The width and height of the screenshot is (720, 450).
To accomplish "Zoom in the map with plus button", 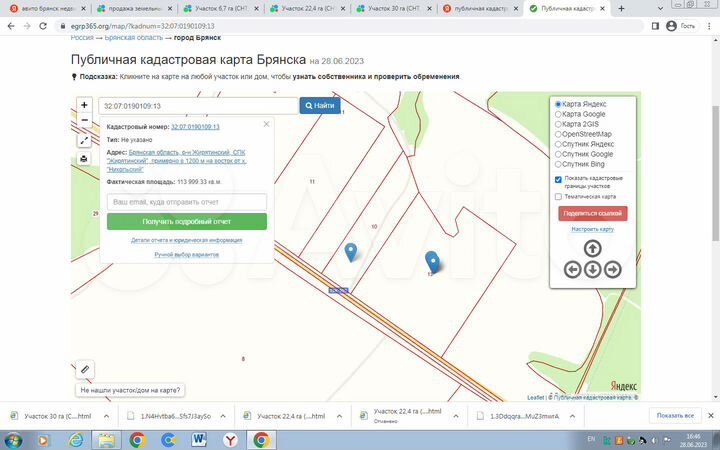I will coord(84,105).
